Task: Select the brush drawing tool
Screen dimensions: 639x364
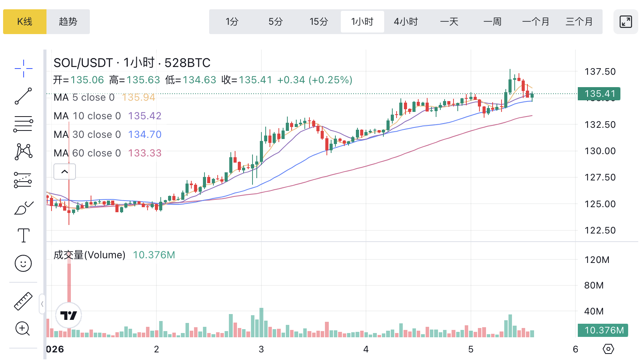Action: click(x=23, y=208)
